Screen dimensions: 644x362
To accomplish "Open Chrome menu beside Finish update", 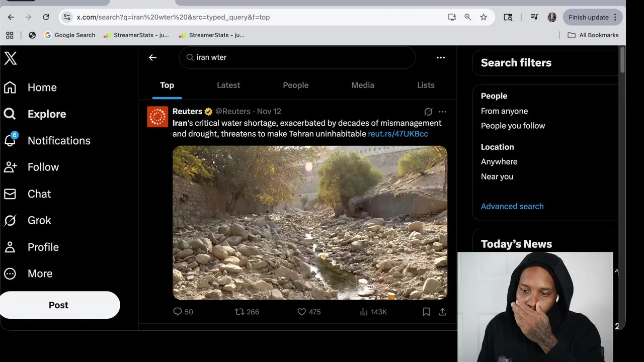I will pos(615,17).
